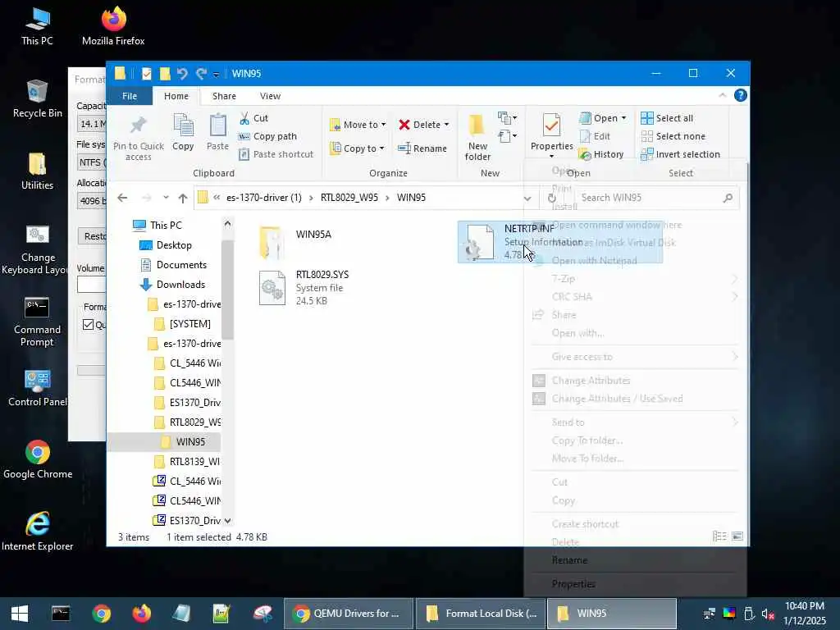The image size is (840, 630).
Task: Expand breadcrumb arrow after RTL8029_W95
Action: 387,198
